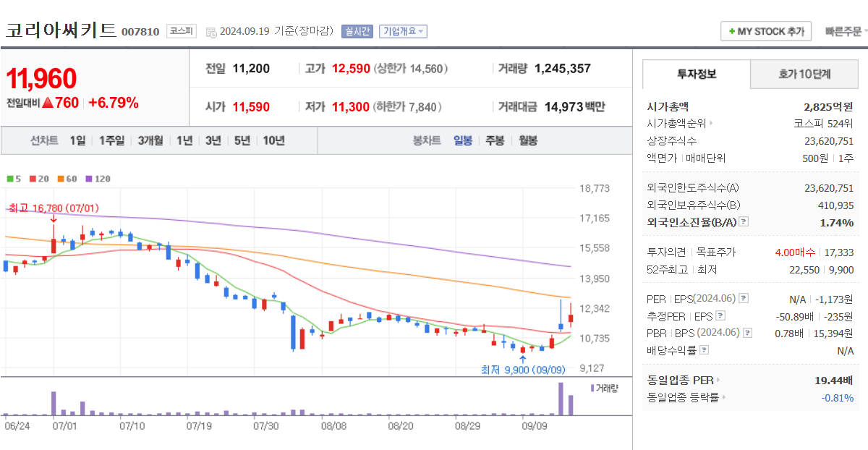Select the 3년 line chart period
The height and width of the screenshot is (450, 868).
[213, 140]
